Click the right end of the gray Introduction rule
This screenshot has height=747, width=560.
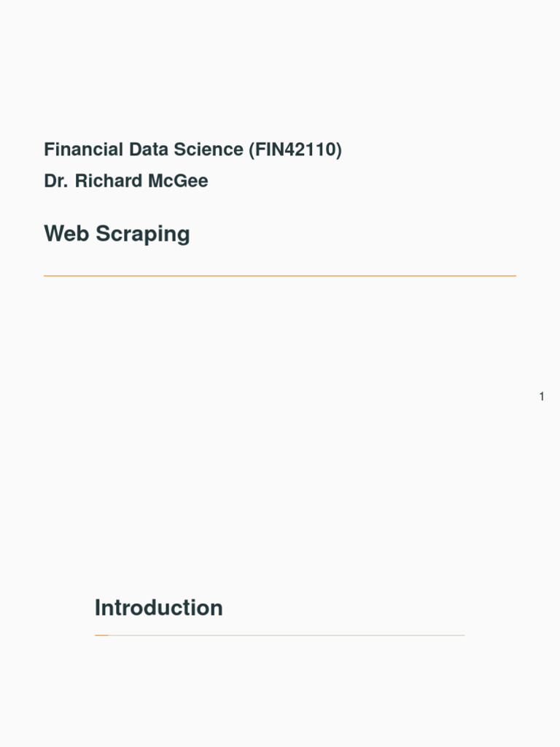click(x=462, y=635)
